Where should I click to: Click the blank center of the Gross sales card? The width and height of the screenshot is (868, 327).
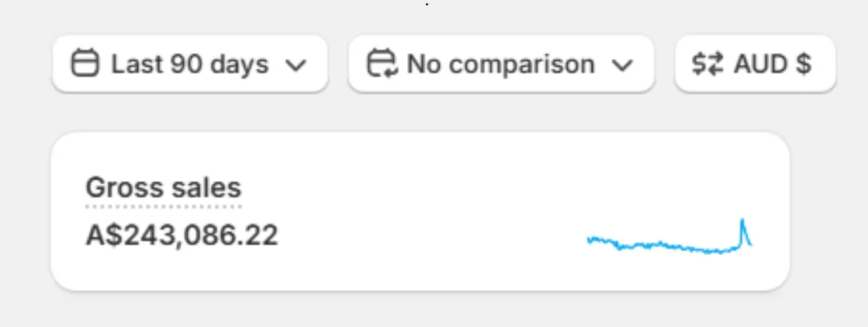click(420, 211)
